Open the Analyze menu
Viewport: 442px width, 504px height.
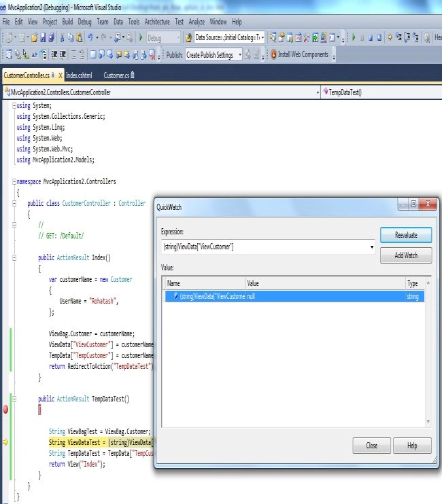click(197, 22)
